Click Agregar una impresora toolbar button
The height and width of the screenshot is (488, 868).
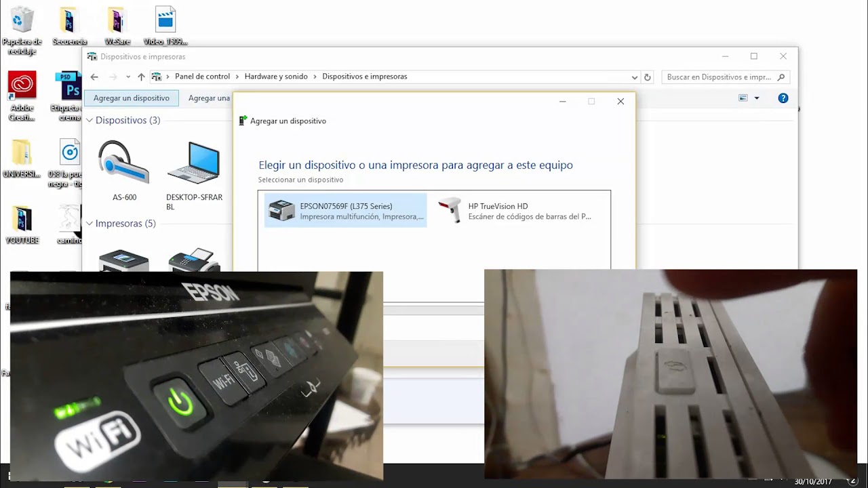(209, 98)
